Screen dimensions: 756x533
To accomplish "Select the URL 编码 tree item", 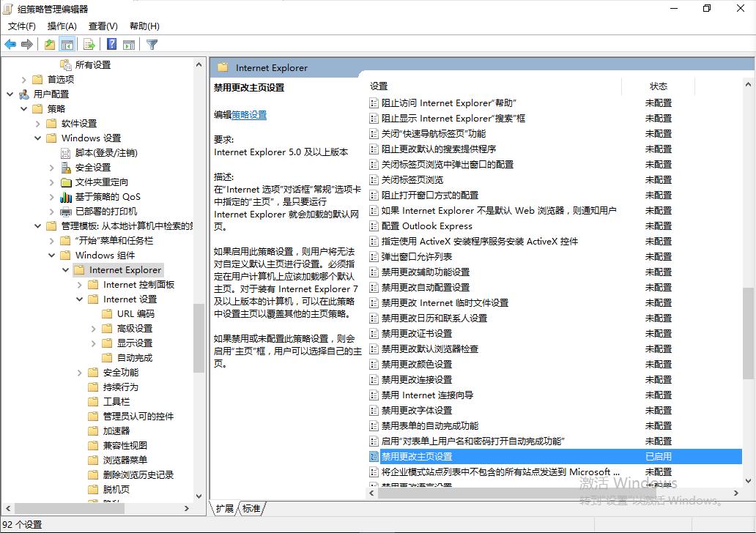I will (x=138, y=313).
